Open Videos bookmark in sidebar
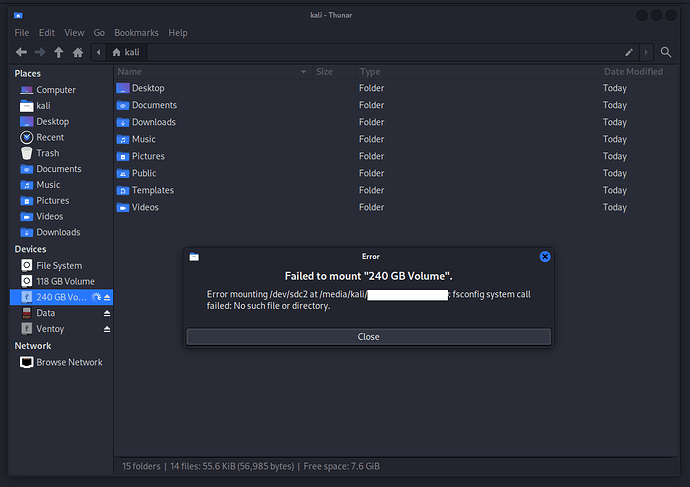The image size is (690, 487). (62, 216)
